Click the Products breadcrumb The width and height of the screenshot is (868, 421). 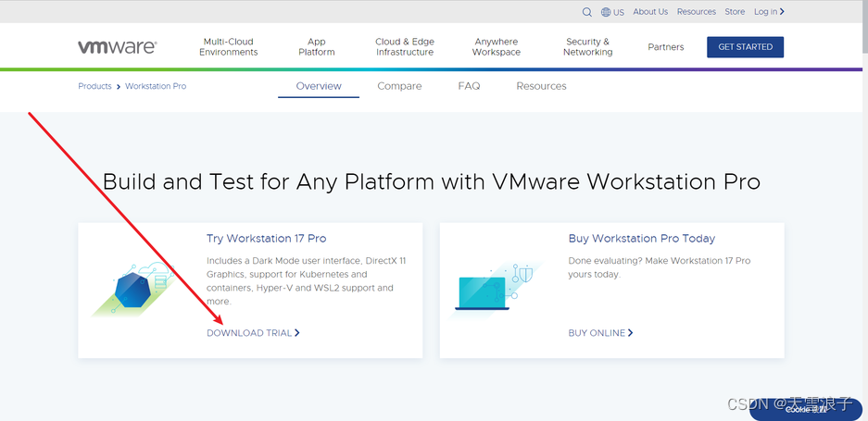[x=94, y=86]
